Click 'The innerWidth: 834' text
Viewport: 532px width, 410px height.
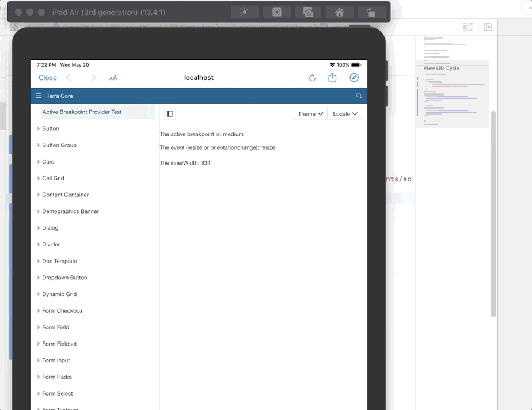(x=185, y=163)
